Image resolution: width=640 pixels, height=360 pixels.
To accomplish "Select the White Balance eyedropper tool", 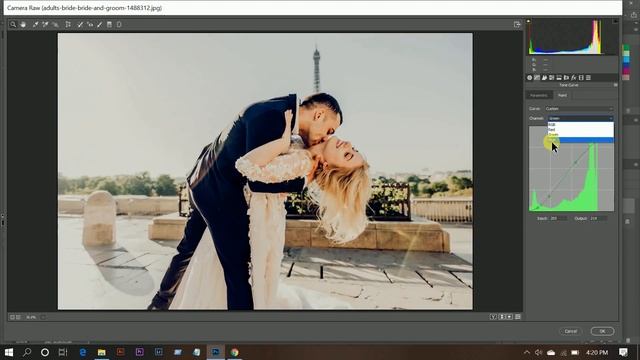I will 36,24.
